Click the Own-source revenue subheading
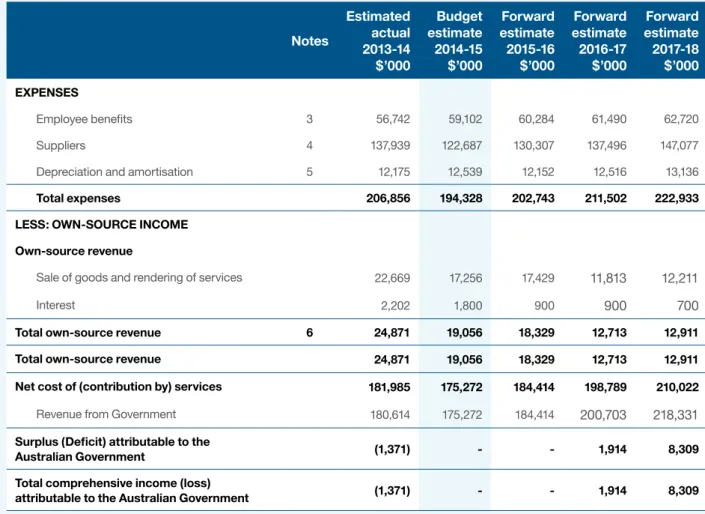 [74, 251]
